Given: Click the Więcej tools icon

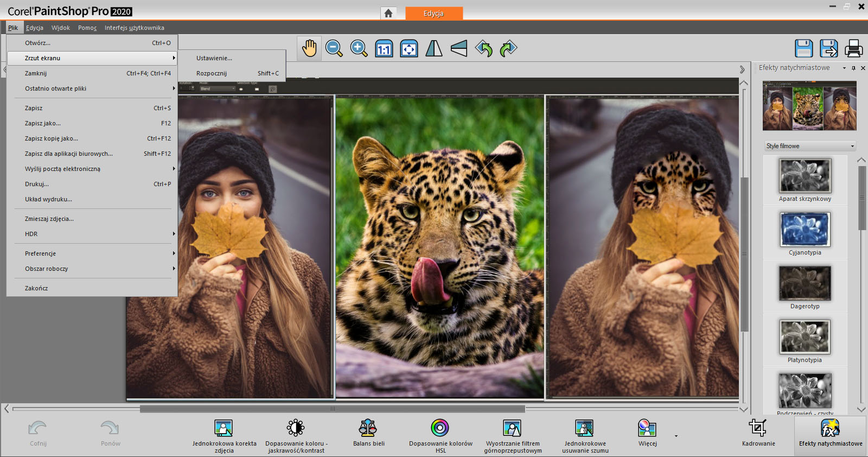Looking at the screenshot, I should (x=647, y=433).
